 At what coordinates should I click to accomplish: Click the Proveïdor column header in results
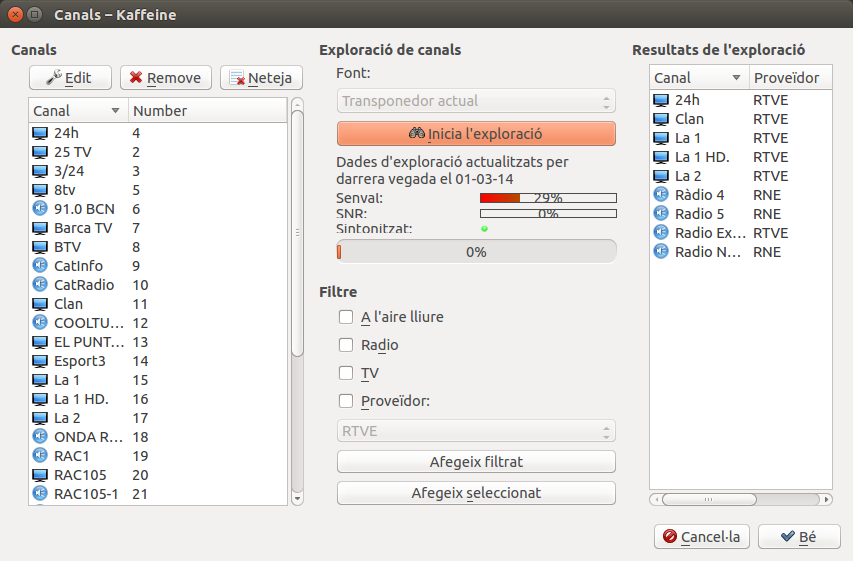pyautogui.click(x=787, y=78)
